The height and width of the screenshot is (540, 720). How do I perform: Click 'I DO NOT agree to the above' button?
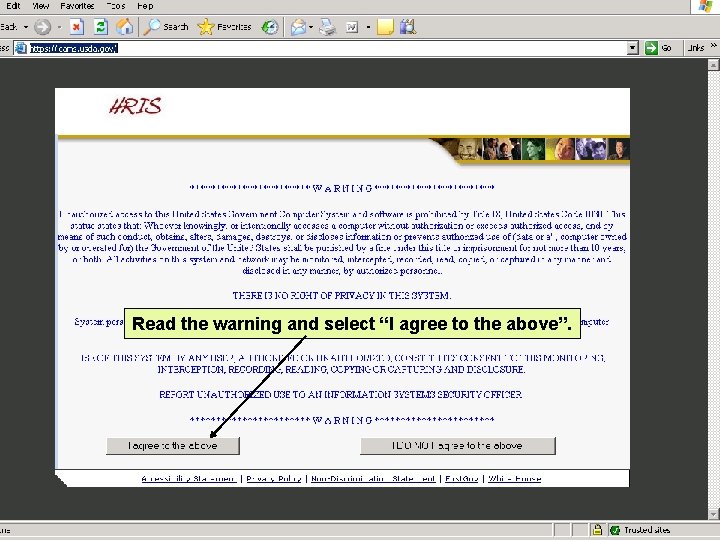[458, 445]
